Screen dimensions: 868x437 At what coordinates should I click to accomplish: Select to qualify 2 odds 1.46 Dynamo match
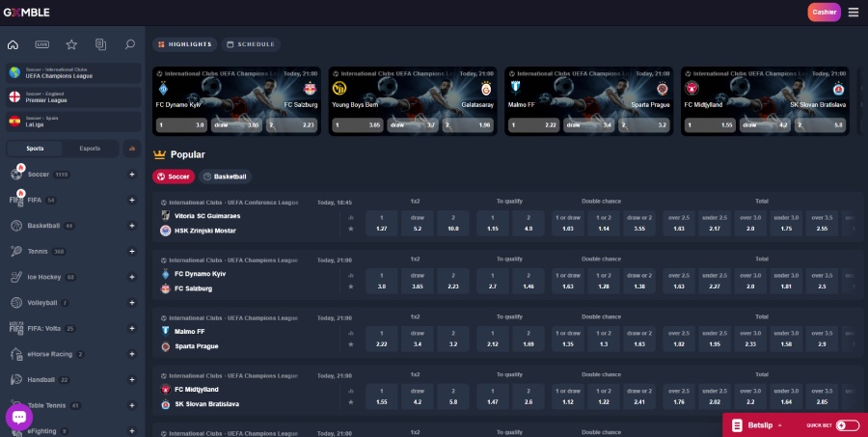[x=529, y=281]
